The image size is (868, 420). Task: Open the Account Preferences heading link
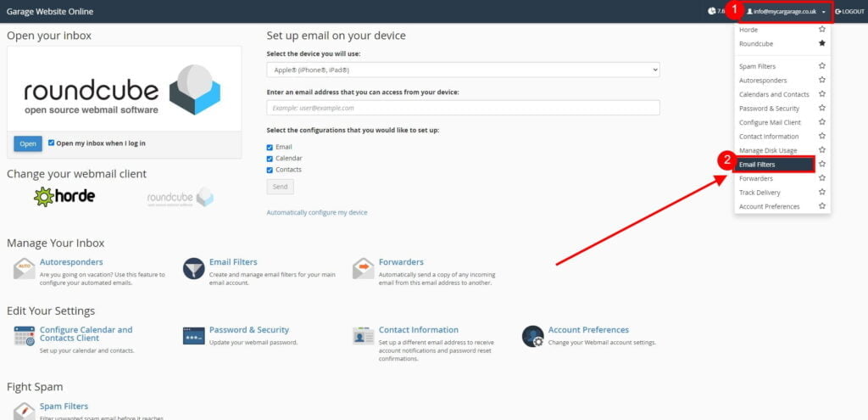coord(588,330)
